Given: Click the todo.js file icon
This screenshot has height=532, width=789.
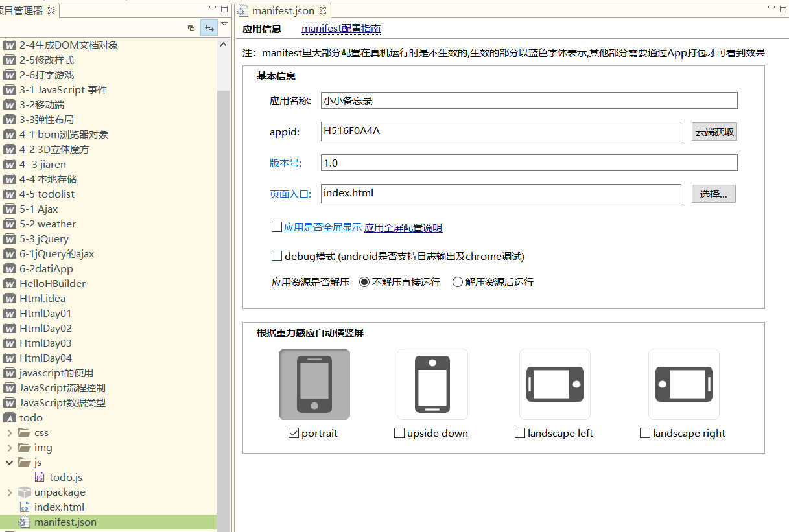Looking at the screenshot, I should coord(40,477).
